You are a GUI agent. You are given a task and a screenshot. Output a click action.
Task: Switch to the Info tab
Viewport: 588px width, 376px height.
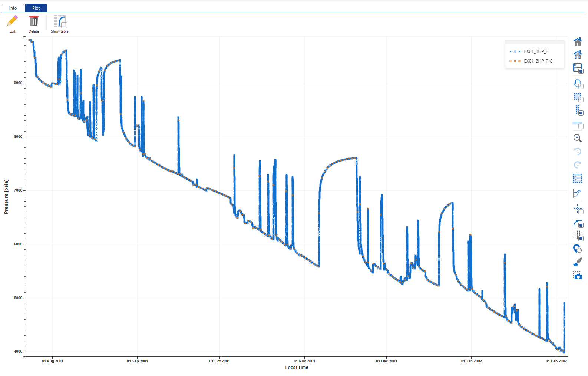[x=13, y=8]
